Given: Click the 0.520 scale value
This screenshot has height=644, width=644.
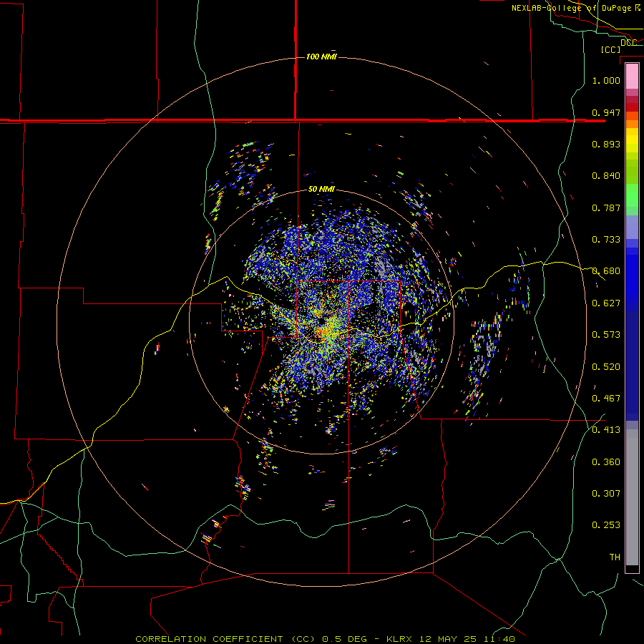Looking at the screenshot, I should click(606, 367).
